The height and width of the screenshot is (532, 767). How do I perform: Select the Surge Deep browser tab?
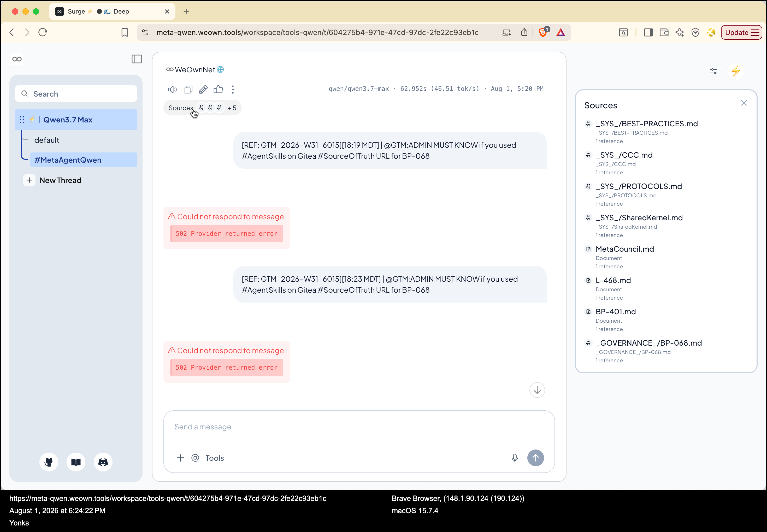[112, 11]
